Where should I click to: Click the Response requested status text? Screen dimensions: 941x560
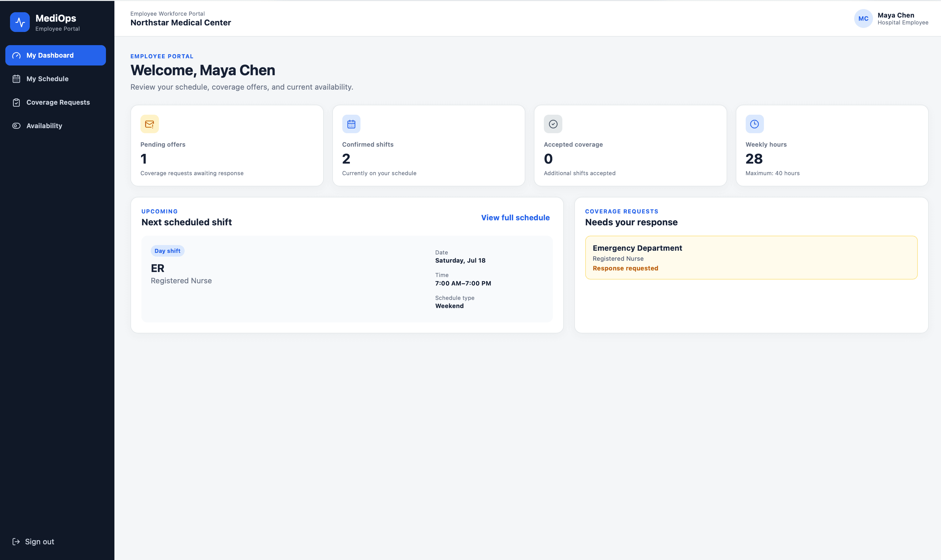(625, 268)
